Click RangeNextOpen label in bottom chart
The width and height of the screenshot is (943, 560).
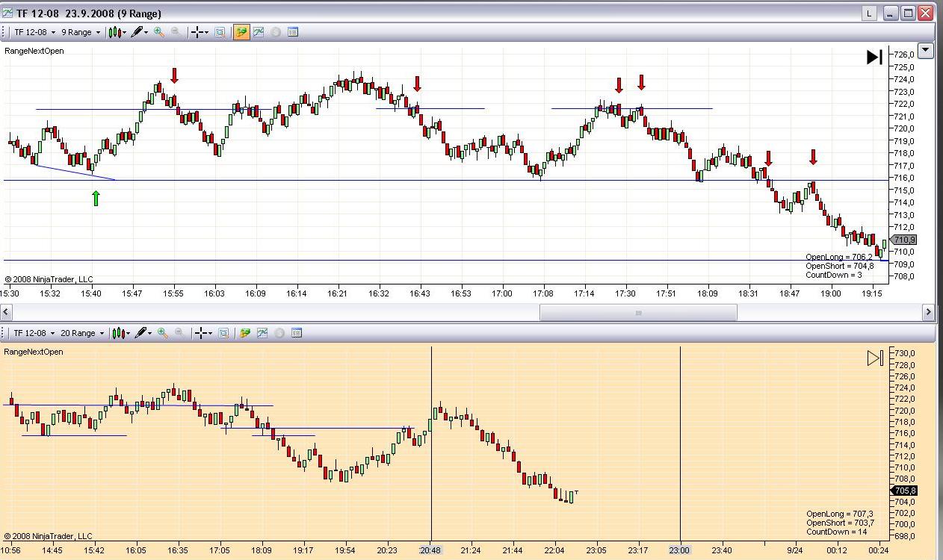(34, 352)
